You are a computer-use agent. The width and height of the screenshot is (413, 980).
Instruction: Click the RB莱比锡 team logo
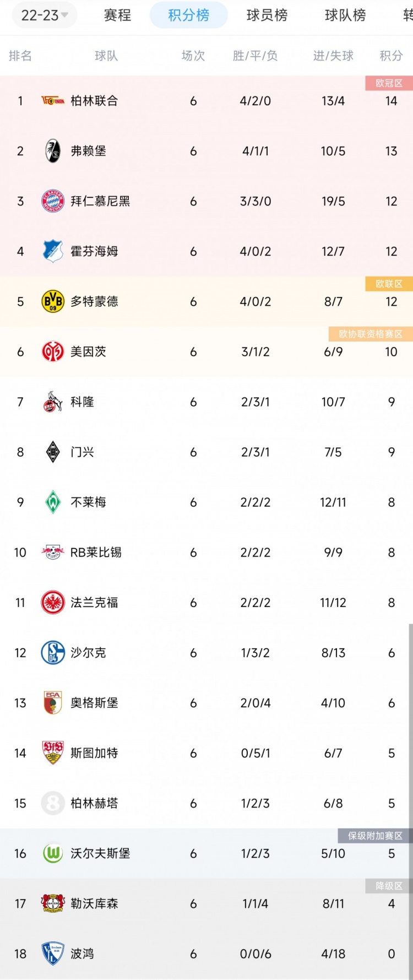[x=53, y=552]
